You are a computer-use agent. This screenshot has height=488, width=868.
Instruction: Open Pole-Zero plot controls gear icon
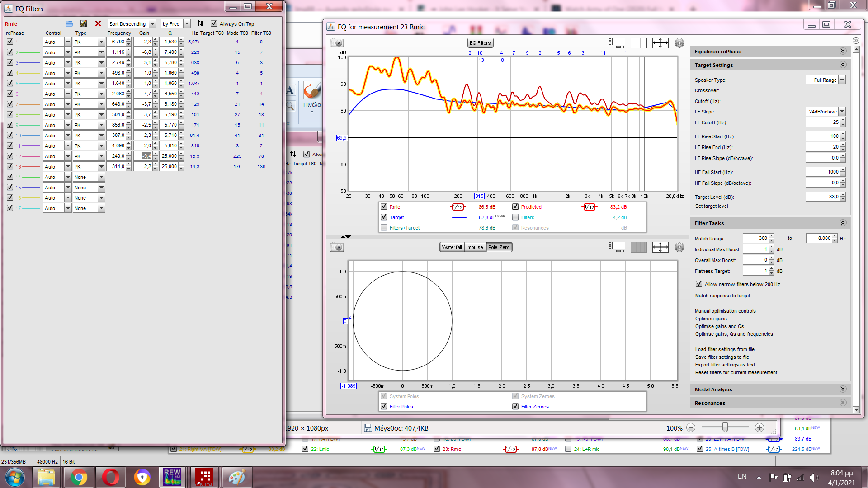[679, 247]
